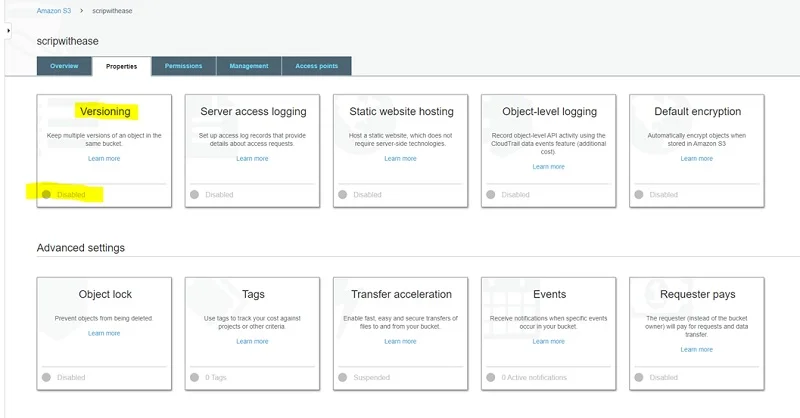
Task: Click Learn more under Server access logging
Action: [x=252, y=159]
